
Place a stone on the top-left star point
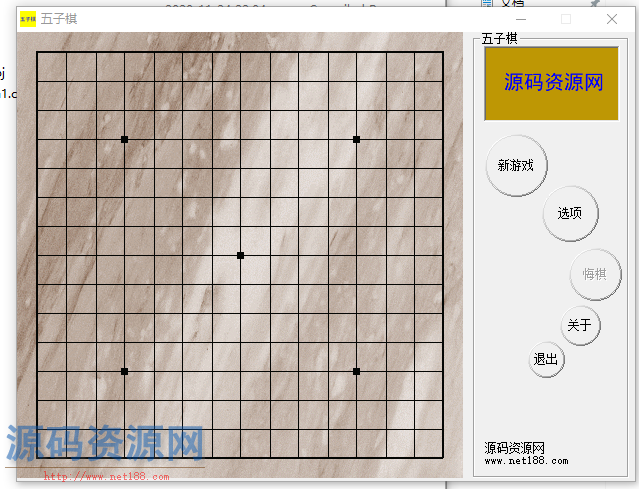point(124,139)
